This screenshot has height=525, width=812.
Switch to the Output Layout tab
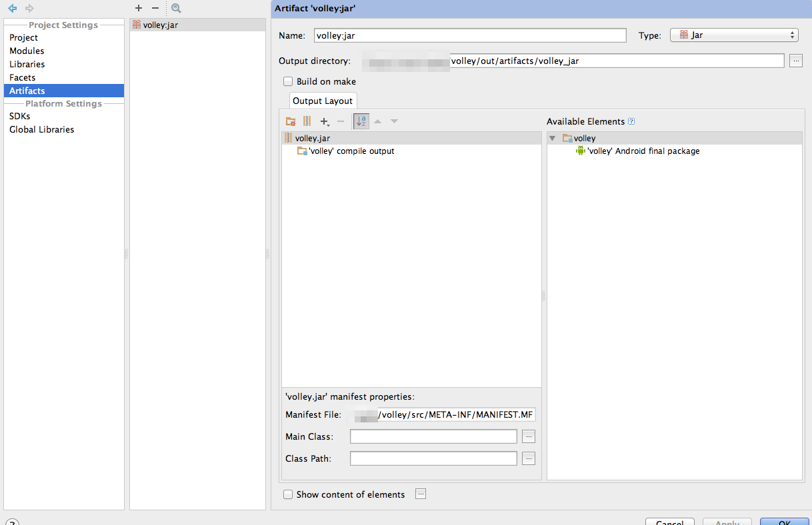pos(323,101)
